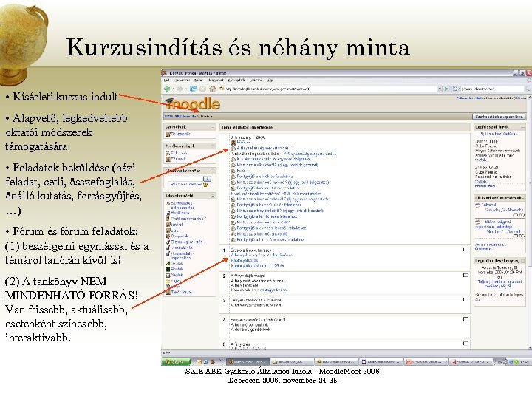The image size is (532, 399).
Task: Click the Firefox taskbar button for the Kurzus window
Action: [248, 361]
